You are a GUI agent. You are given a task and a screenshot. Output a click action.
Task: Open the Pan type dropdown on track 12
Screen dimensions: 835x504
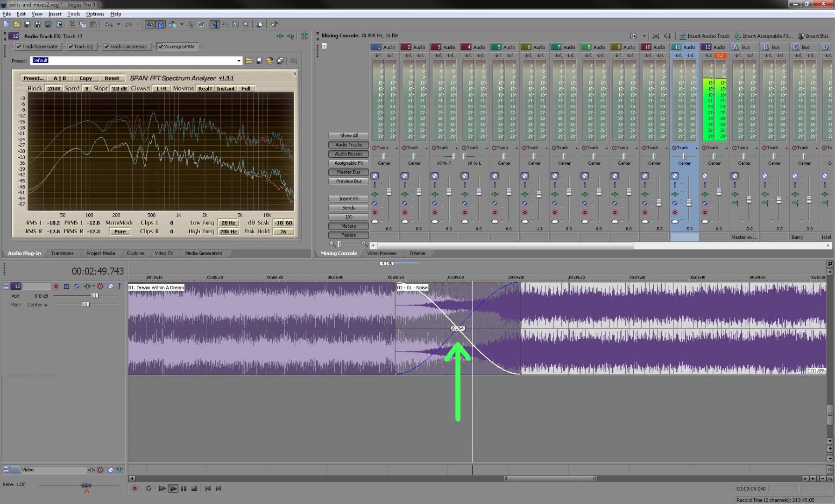coord(46,305)
